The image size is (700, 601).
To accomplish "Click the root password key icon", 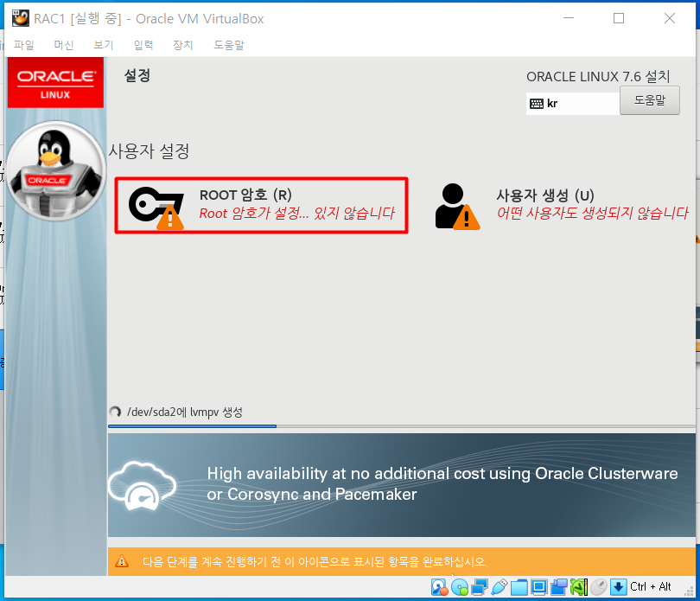I will (x=156, y=208).
